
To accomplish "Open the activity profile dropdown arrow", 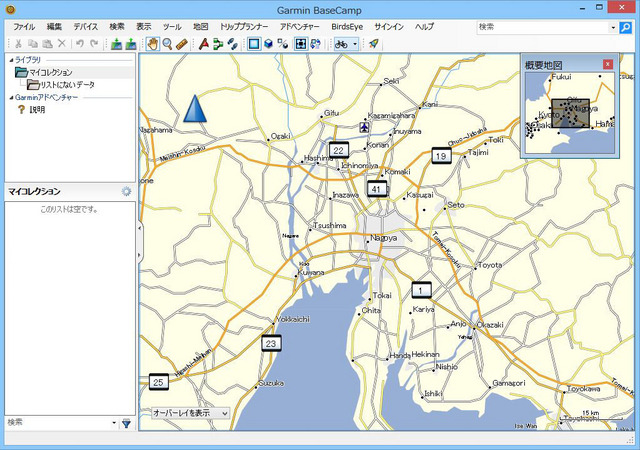I will [x=355, y=44].
